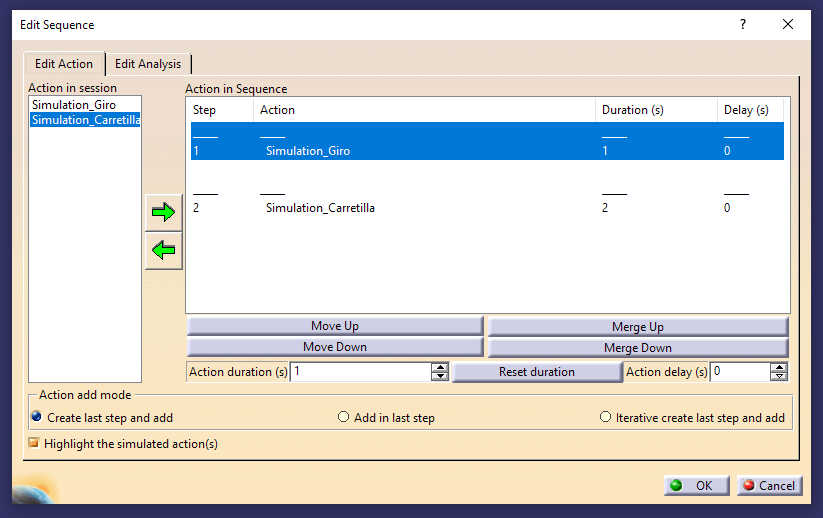
Task: Decrease Action duration with down spinner arrow
Action: click(x=439, y=376)
